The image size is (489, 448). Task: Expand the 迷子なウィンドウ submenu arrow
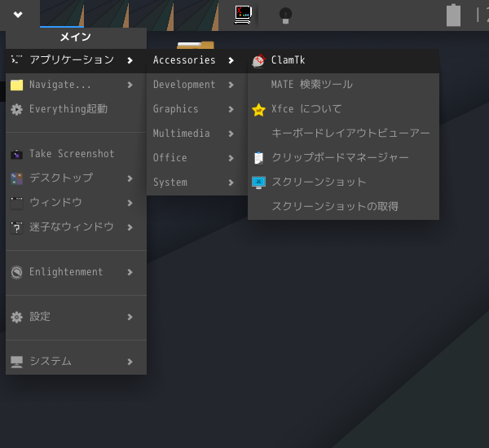tap(130, 227)
